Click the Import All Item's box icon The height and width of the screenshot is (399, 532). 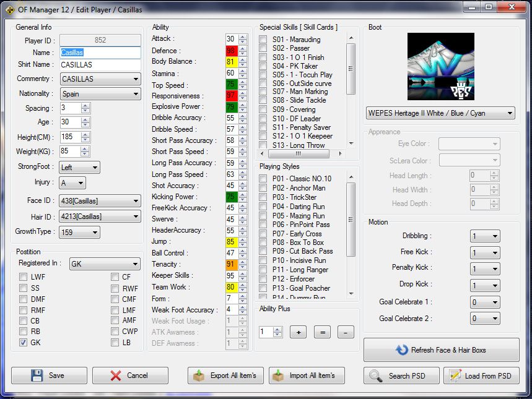[x=279, y=375]
